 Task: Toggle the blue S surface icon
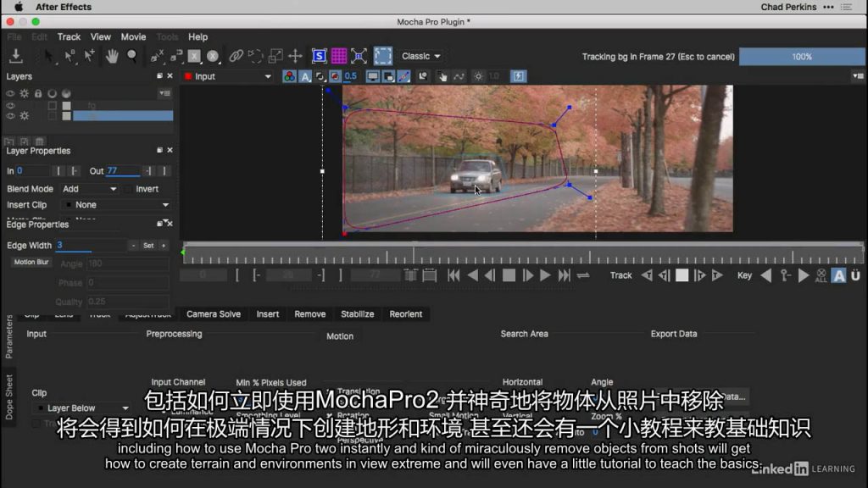[319, 56]
